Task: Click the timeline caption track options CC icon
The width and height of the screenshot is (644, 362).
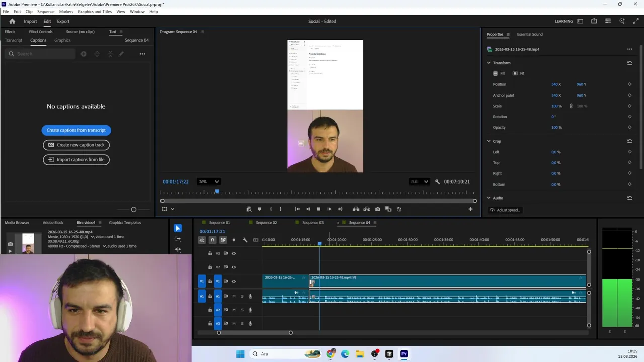Action: [x=256, y=240]
